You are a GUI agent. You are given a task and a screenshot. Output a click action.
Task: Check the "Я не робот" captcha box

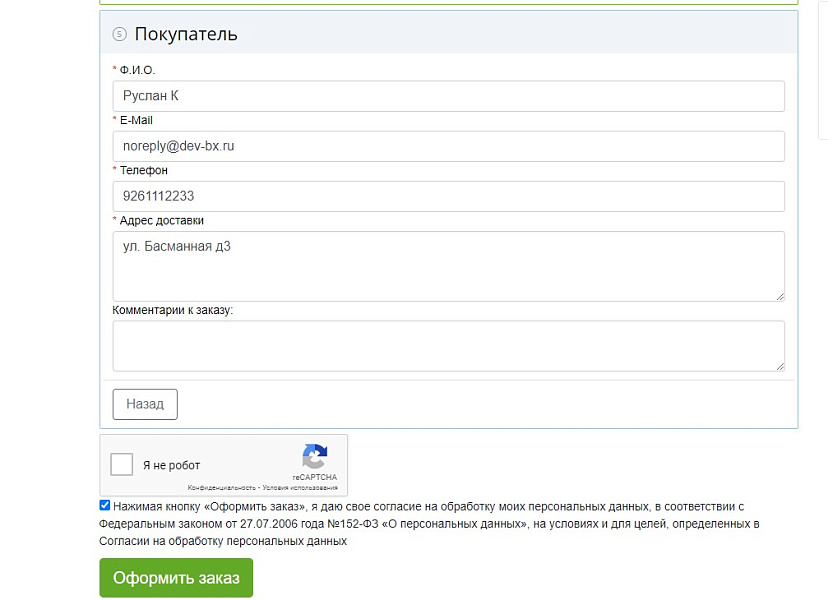(122, 465)
